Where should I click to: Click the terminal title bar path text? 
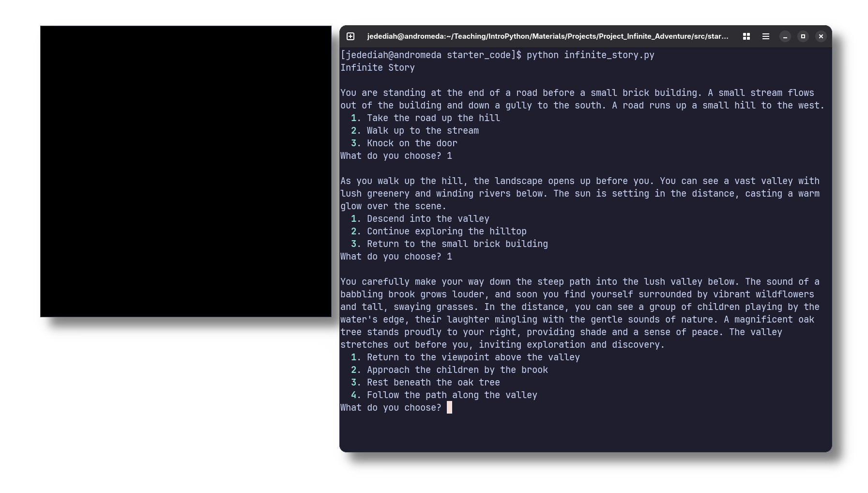pos(548,36)
